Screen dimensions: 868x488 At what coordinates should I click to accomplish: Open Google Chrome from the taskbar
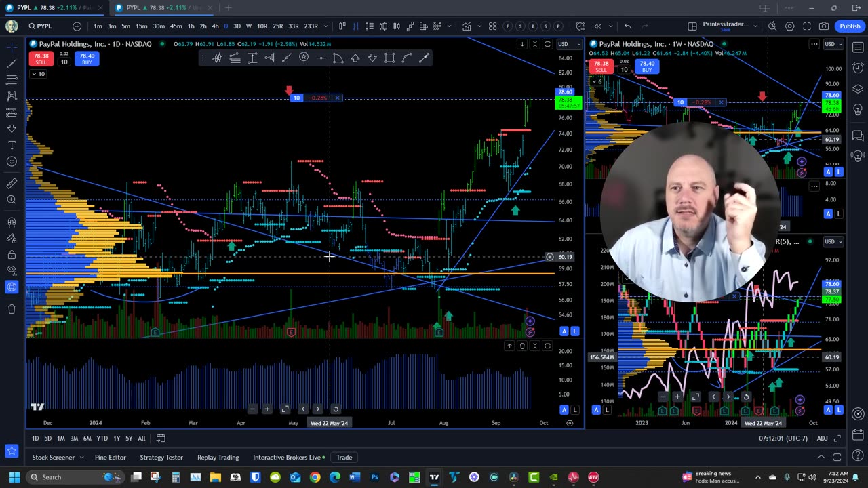(x=315, y=477)
